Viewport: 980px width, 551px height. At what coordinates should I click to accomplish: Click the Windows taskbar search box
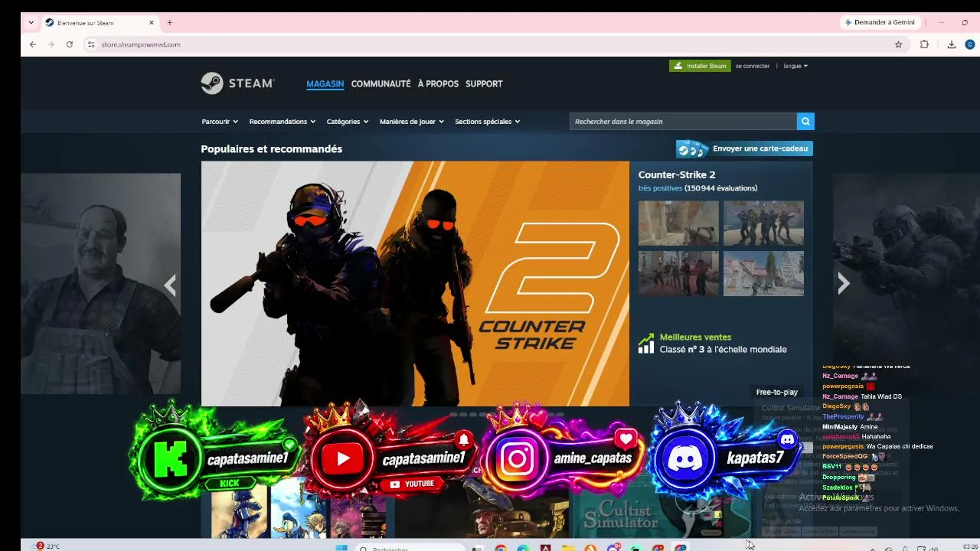410,548
